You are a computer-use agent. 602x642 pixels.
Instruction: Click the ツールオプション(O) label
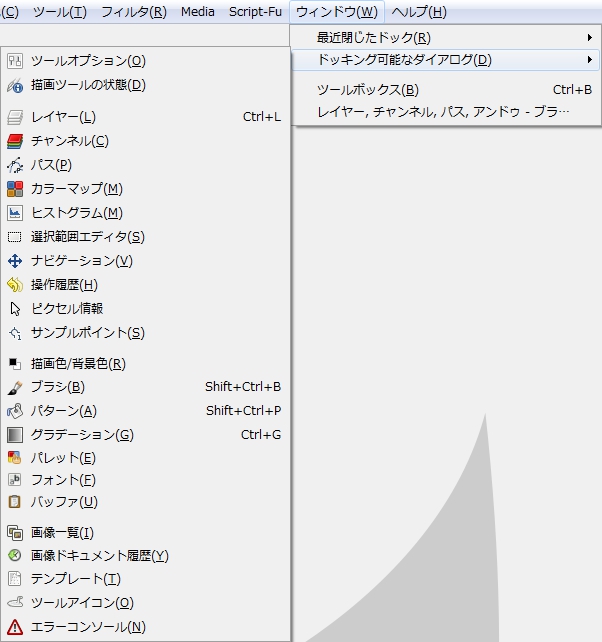point(88,61)
